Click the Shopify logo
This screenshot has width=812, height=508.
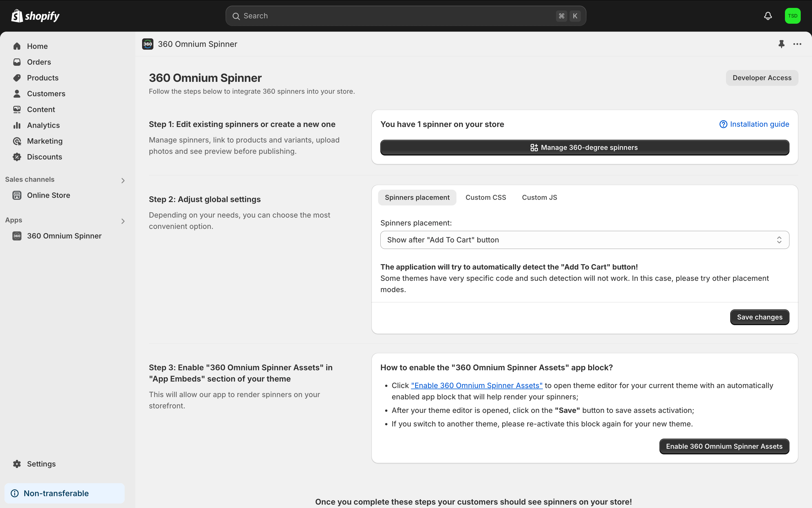[x=35, y=16]
